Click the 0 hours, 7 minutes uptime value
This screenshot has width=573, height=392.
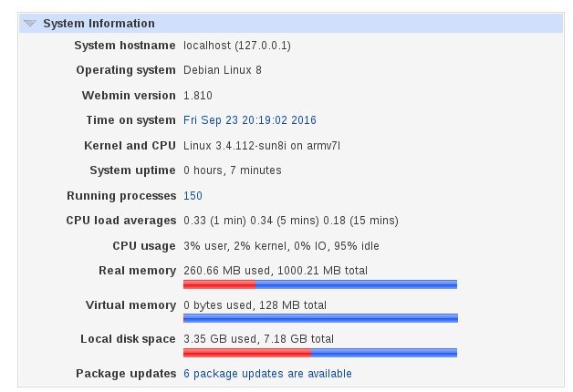click(233, 170)
